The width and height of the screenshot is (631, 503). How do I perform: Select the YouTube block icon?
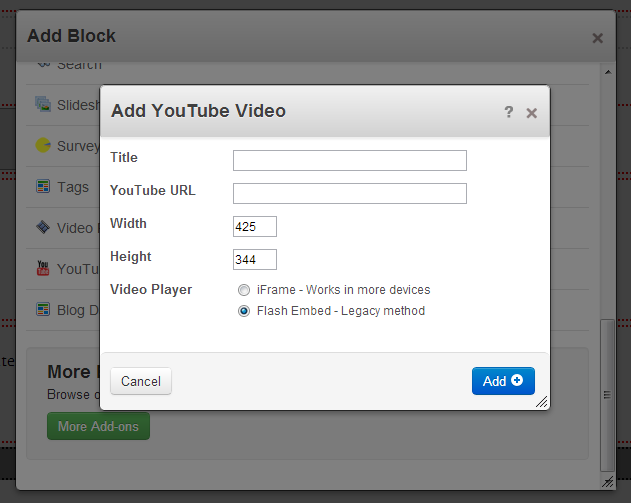[x=43, y=268]
